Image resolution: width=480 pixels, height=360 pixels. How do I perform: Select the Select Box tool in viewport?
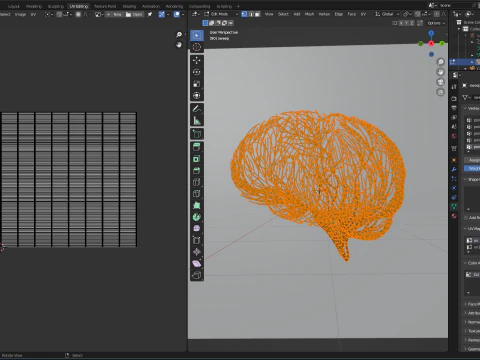(x=197, y=35)
